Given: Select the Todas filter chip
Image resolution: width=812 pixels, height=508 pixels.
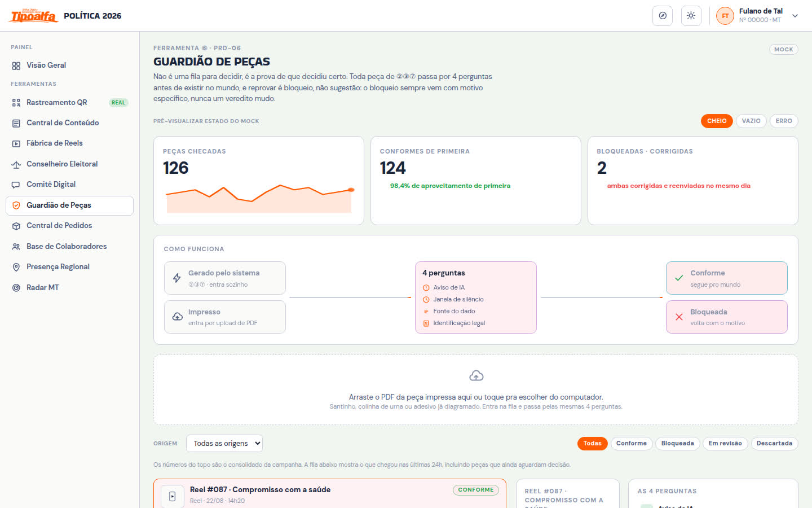Looking at the screenshot, I should 592,444.
